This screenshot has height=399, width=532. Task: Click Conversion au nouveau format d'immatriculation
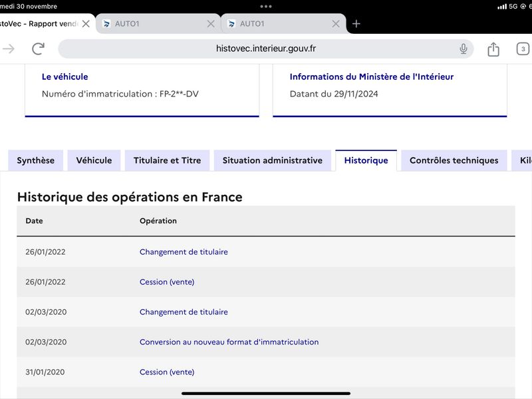(229, 342)
